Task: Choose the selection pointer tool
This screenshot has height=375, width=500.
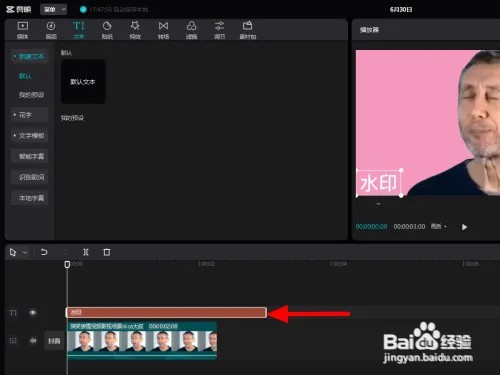Action: click(x=13, y=252)
